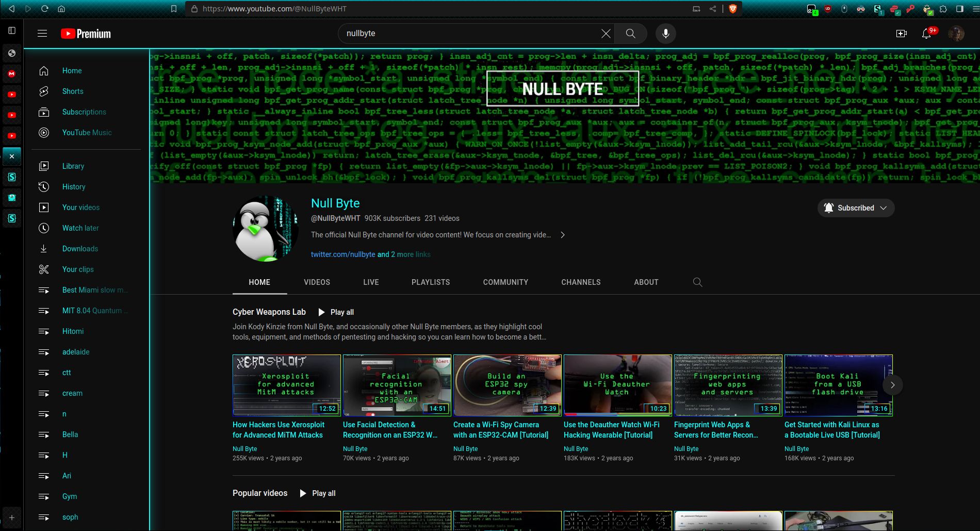Open the Create video icon
This screenshot has height=531, width=980.
[902, 34]
